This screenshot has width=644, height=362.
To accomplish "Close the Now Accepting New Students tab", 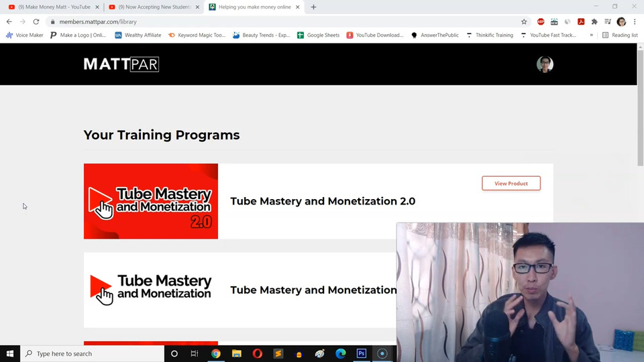I will click(x=197, y=7).
